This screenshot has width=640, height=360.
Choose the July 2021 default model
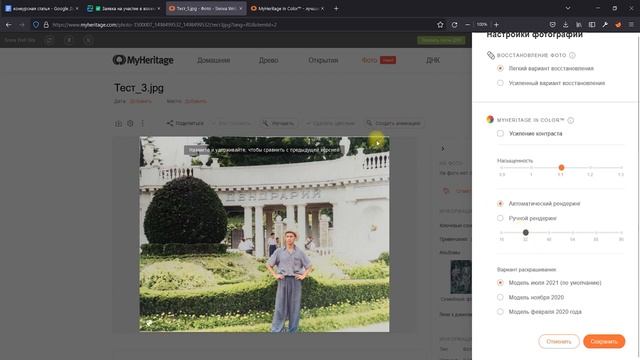point(500,282)
